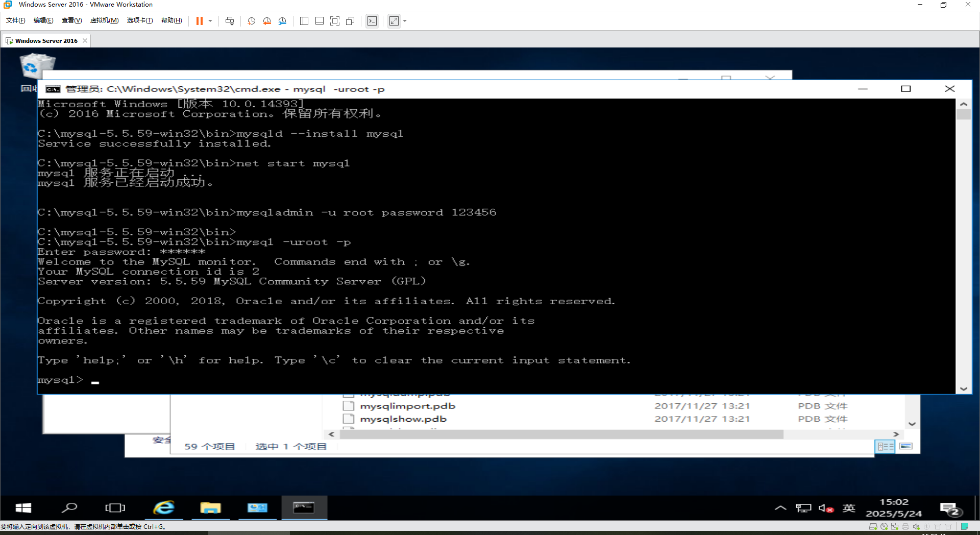Open File Explorer from the taskbar
This screenshot has width=980, height=535.
pyautogui.click(x=210, y=508)
